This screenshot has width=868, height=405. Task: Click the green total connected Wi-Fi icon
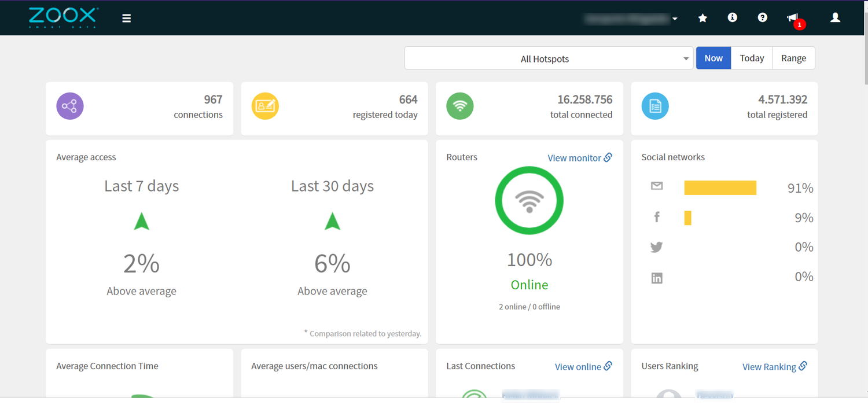click(x=459, y=106)
